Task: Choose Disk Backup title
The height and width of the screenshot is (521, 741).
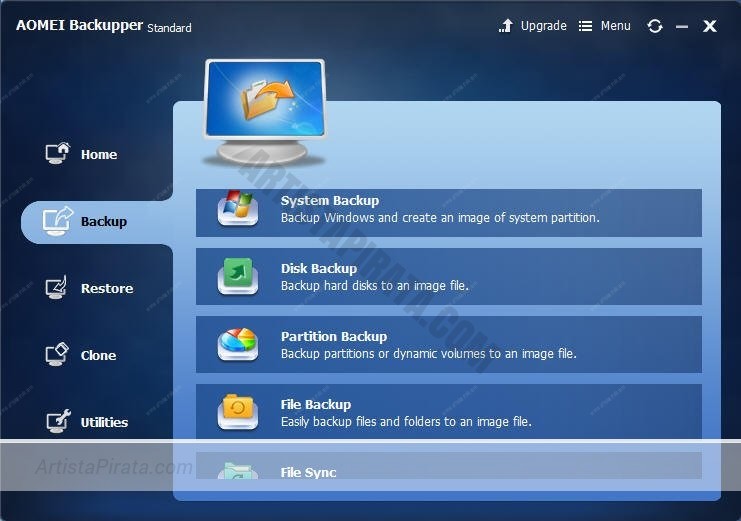Action: click(319, 269)
